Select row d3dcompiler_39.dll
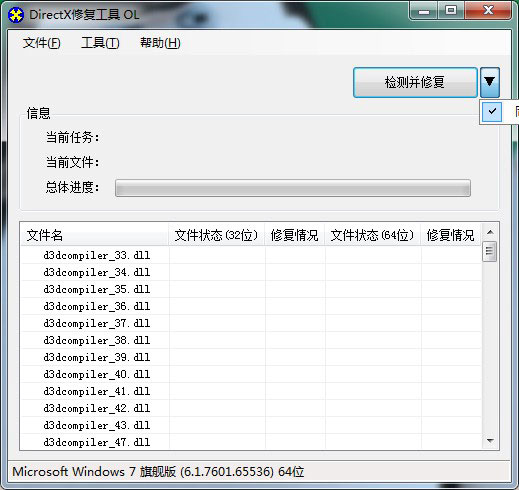This screenshot has height=490, width=519. coord(251,357)
